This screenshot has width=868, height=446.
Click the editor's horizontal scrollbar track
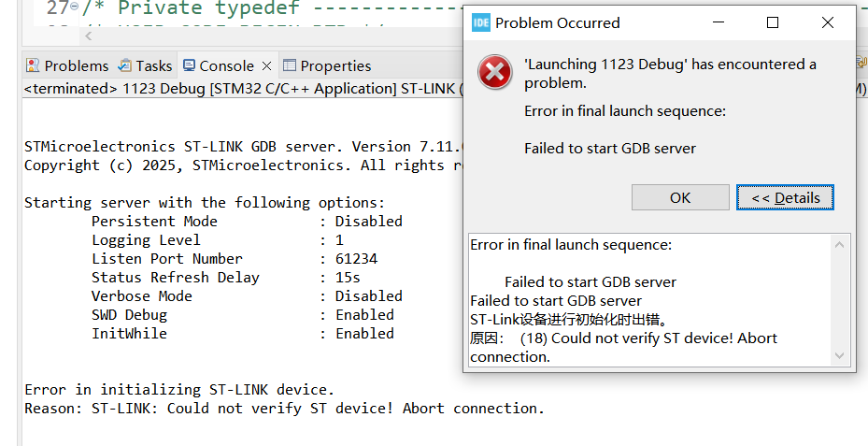[280, 36]
